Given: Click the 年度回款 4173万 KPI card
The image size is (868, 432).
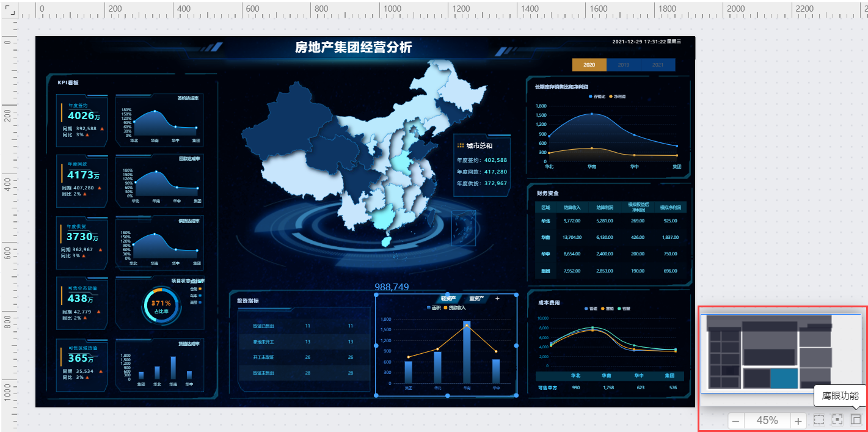Looking at the screenshot, I should pos(82,181).
